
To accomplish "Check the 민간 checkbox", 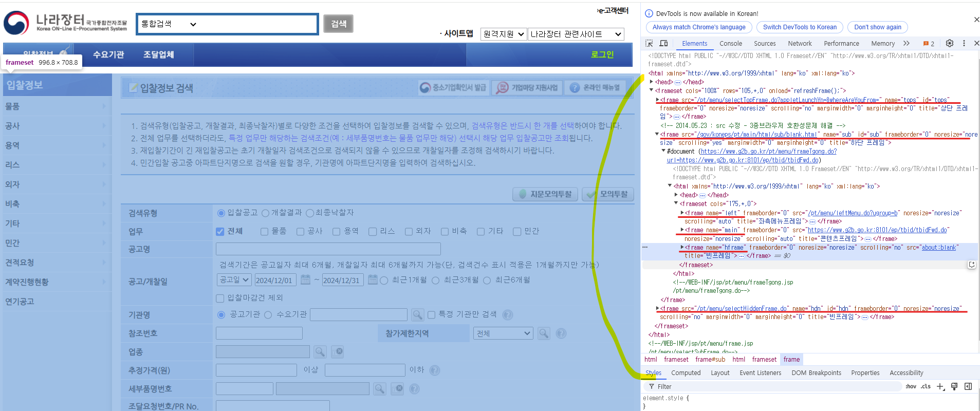I will pyautogui.click(x=517, y=231).
